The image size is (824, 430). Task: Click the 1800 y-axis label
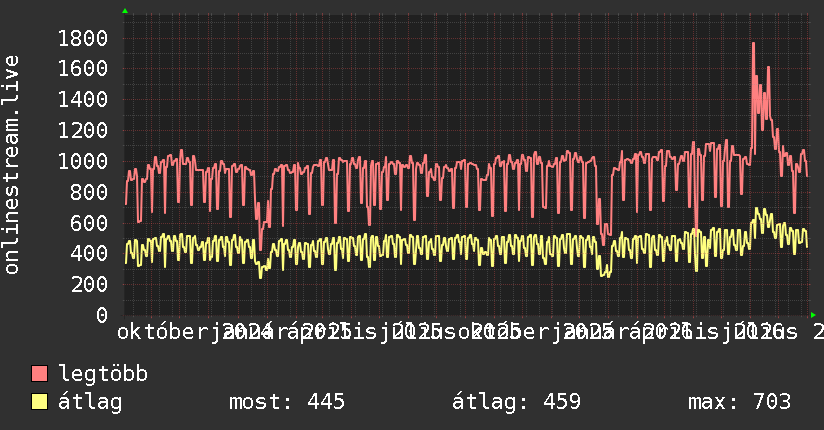point(83,38)
